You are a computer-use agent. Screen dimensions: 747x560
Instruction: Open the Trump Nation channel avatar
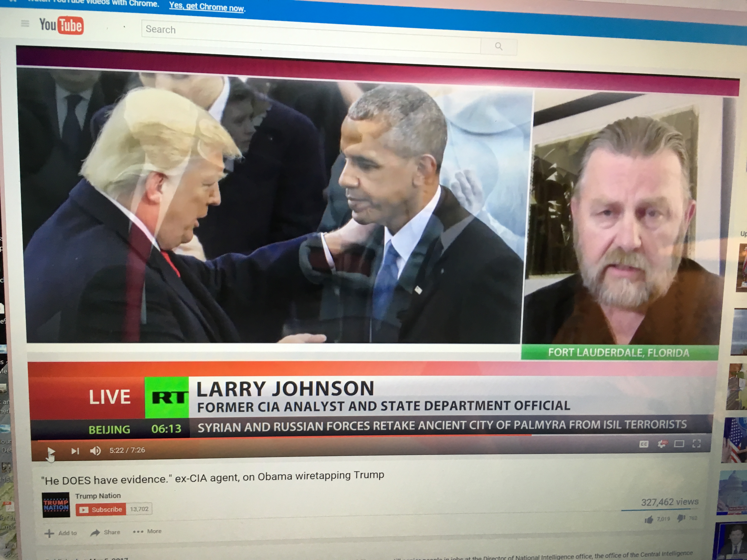(56, 505)
